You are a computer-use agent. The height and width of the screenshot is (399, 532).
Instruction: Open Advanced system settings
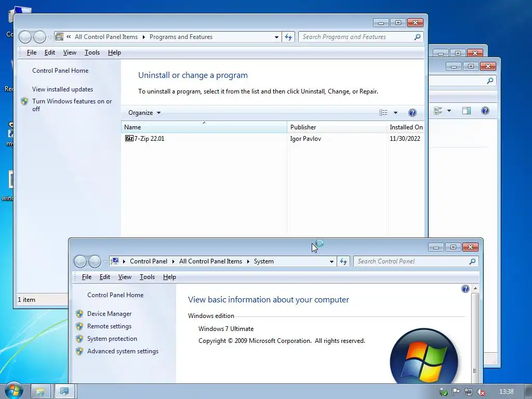tap(123, 351)
